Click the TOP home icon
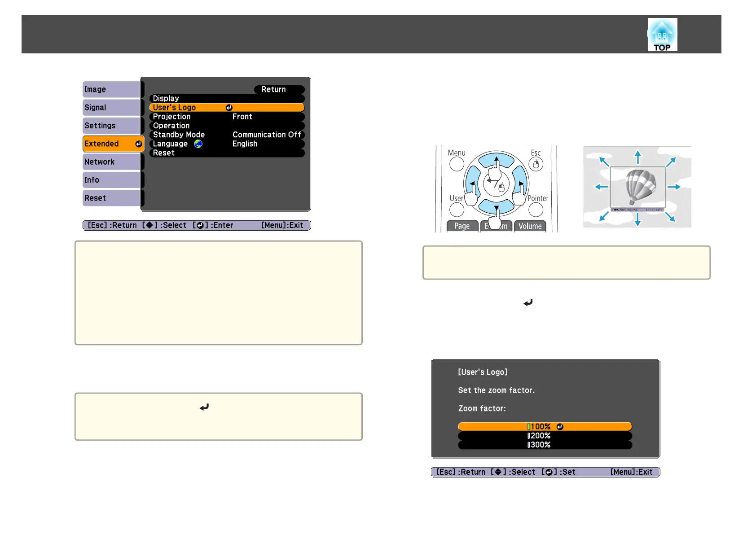Screen dimensions: 756x534 (662, 35)
